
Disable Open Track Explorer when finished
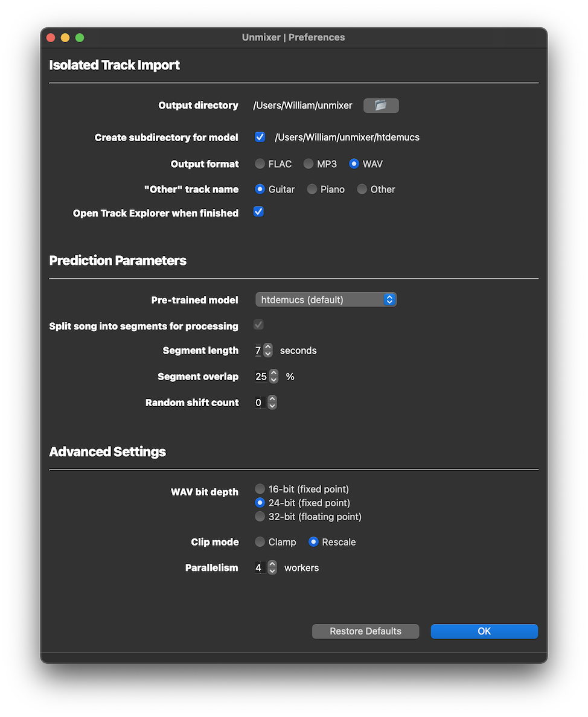pyautogui.click(x=258, y=211)
